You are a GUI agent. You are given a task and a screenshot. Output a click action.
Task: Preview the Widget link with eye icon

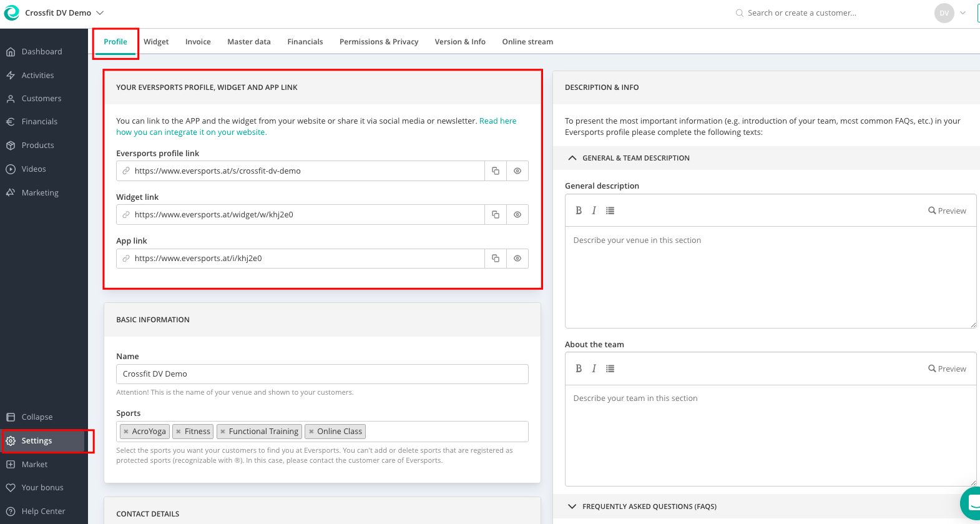click(517, 215)
